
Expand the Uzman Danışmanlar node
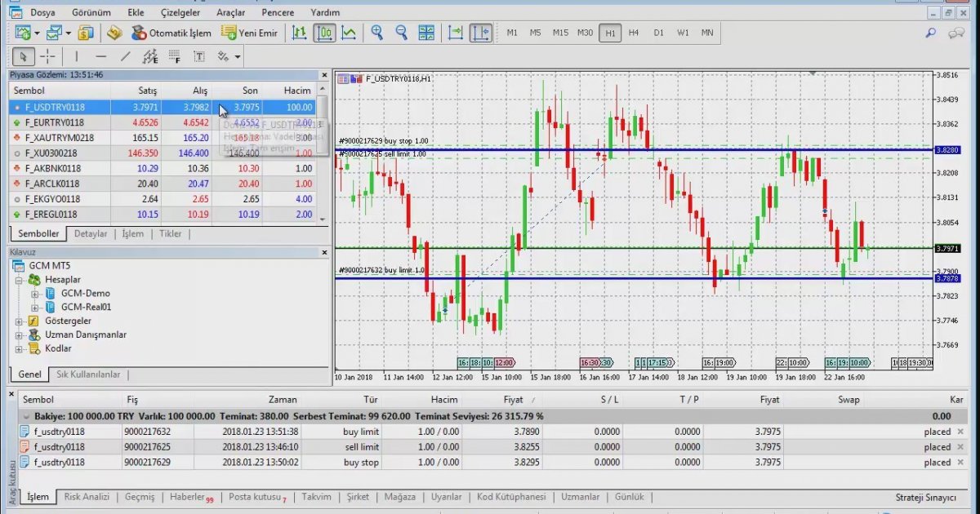(19, 335)
